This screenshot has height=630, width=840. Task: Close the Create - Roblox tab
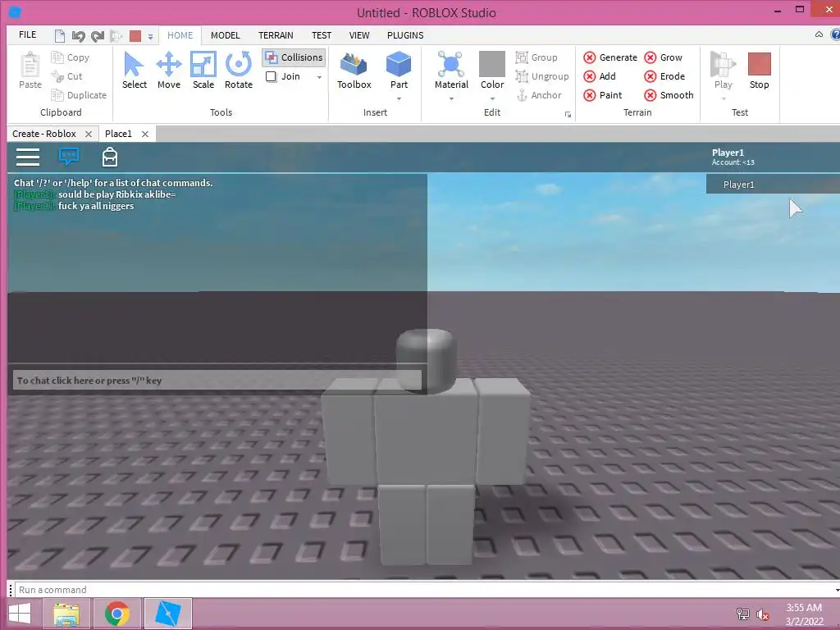pyautogui.click(x=89, y=134)
